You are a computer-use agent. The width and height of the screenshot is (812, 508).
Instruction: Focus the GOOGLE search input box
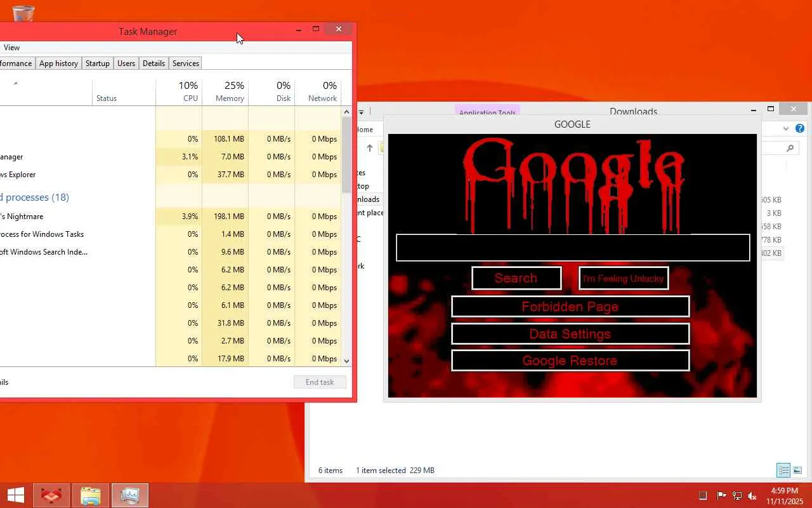[x=573, y=248]
